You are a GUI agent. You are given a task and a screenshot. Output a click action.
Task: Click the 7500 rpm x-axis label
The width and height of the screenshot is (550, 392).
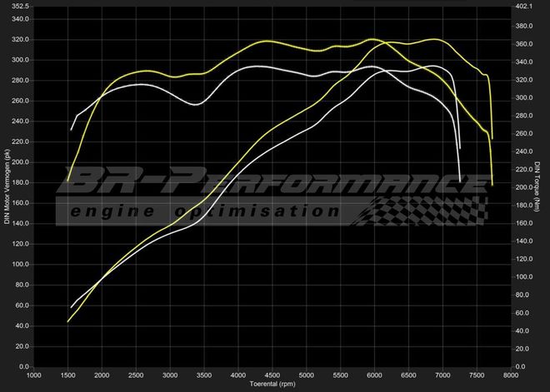[x=476, y=375]
